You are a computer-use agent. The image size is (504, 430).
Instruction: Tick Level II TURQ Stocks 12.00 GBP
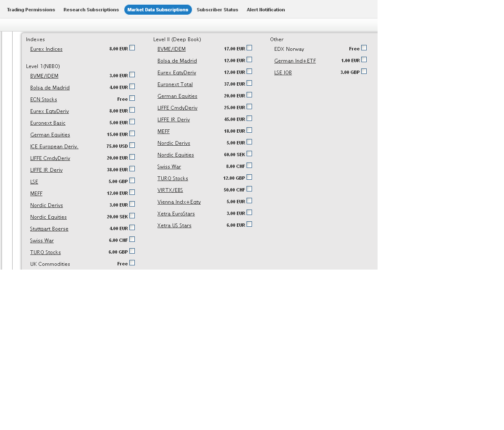249,177
